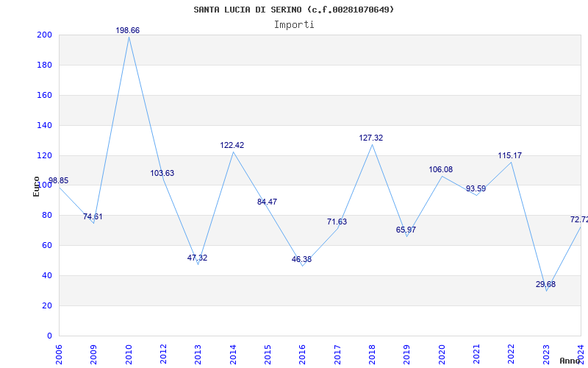Click the Anno x-axis title
Viewport: 588px width, 368px height.
tap(570, 361)
